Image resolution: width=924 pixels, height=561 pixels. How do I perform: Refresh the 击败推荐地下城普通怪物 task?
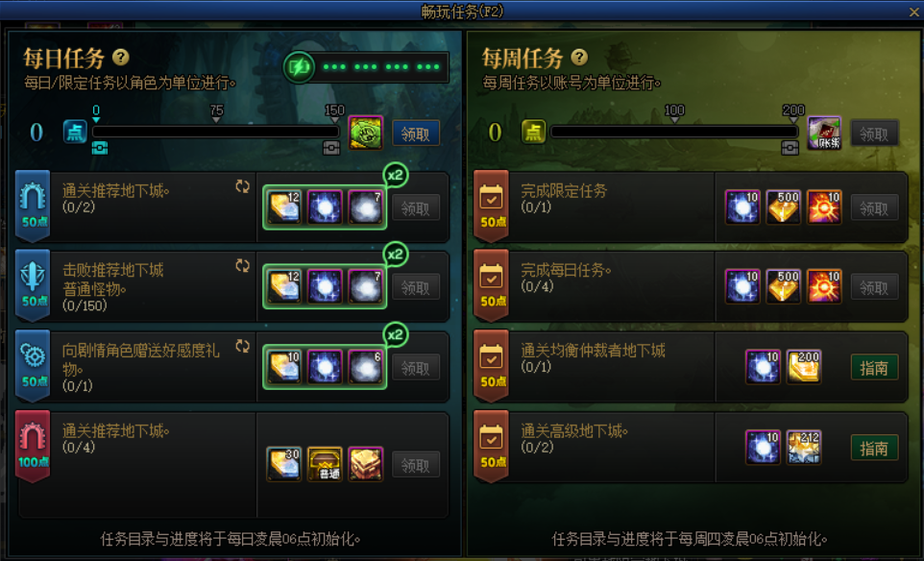tap(242, 266)
